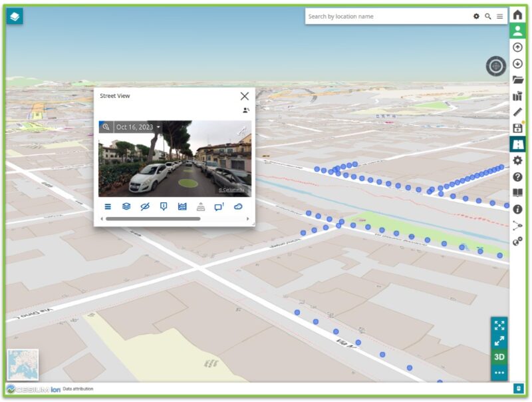Viewport: 532px width, 402px height.
Task: Toggle the 3D view button
Action: [x=499, y=357]
